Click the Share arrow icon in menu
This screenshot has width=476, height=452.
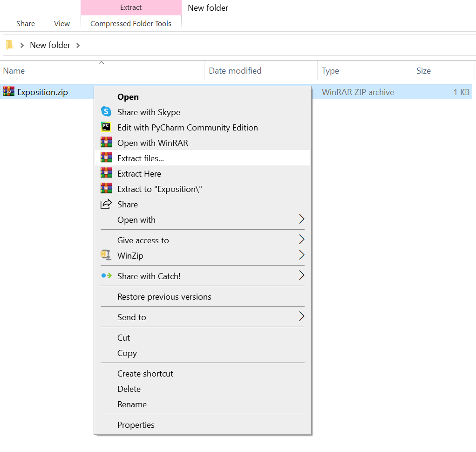tap(106, 204)
